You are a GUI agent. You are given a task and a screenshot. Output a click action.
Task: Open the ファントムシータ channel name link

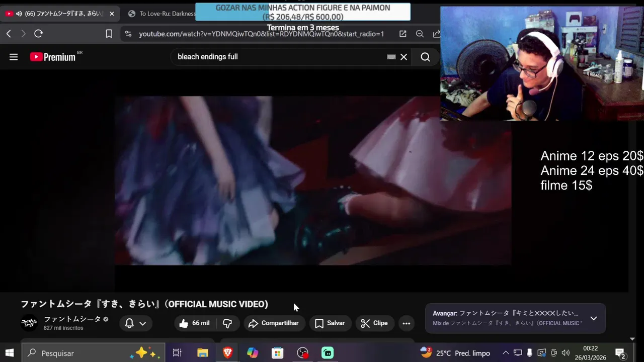(x=72, y=319)
